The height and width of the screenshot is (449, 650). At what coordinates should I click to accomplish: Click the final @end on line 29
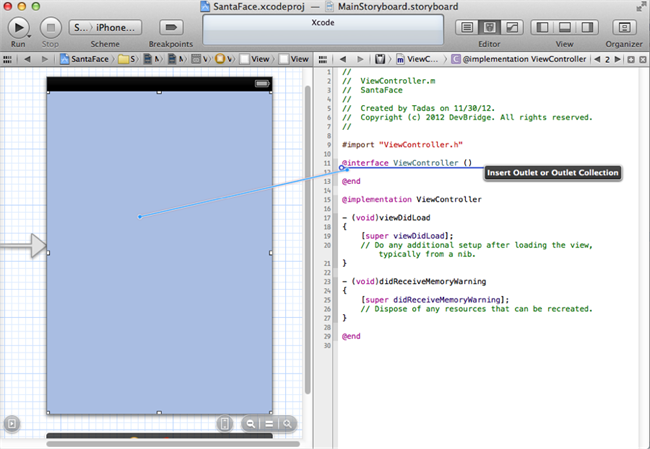351,336
